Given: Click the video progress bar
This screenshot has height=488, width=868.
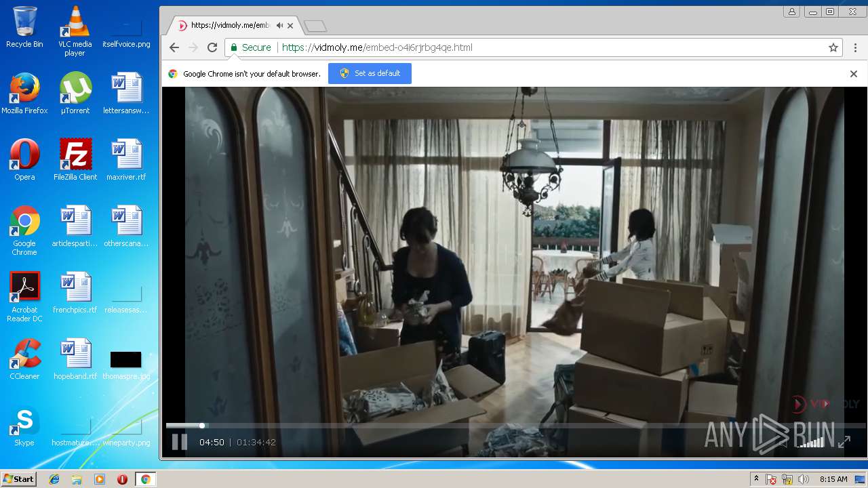Looking at the screenshot, I should click(515, 426).
